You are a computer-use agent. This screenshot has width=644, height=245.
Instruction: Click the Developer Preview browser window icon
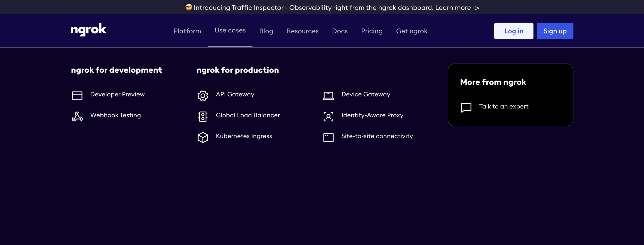click(x=77, y=96)
